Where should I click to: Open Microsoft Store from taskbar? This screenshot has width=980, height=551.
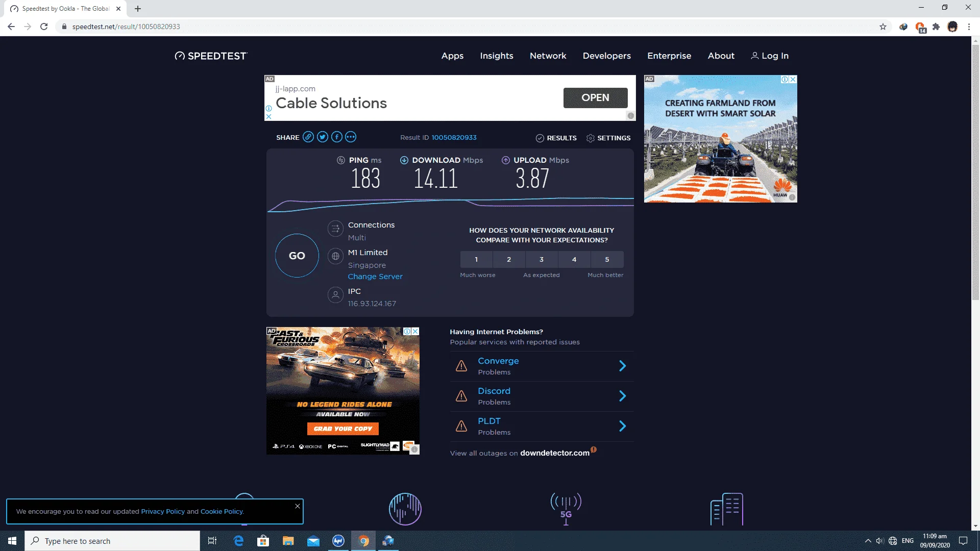coord(263,541)
